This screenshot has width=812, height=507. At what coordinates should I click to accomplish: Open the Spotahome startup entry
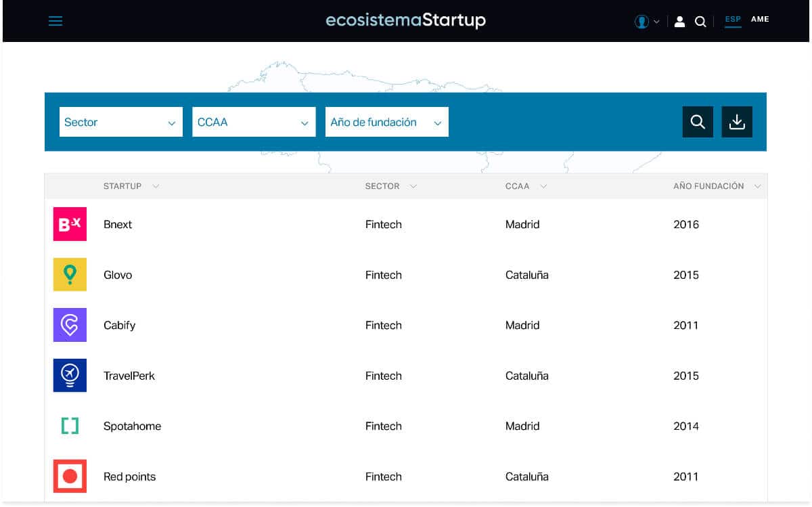(x=132, y=426)
